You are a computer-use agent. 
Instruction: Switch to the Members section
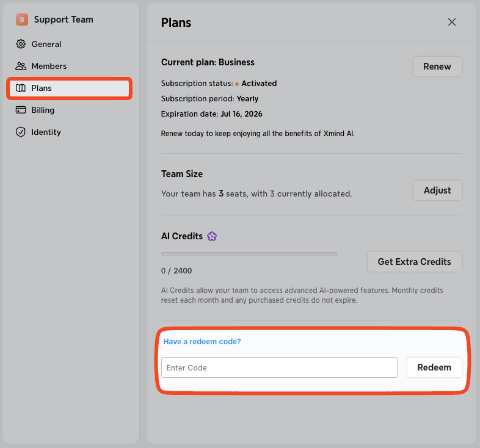[49, 66]
